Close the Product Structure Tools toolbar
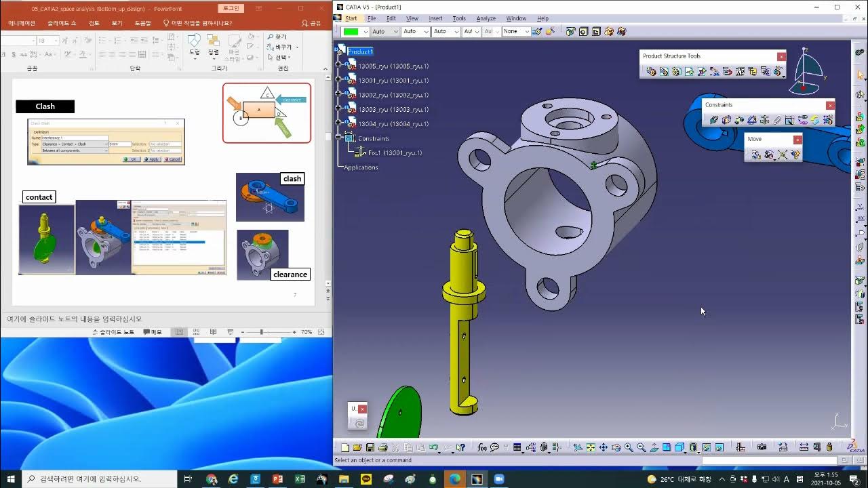 tap(781, 56)
